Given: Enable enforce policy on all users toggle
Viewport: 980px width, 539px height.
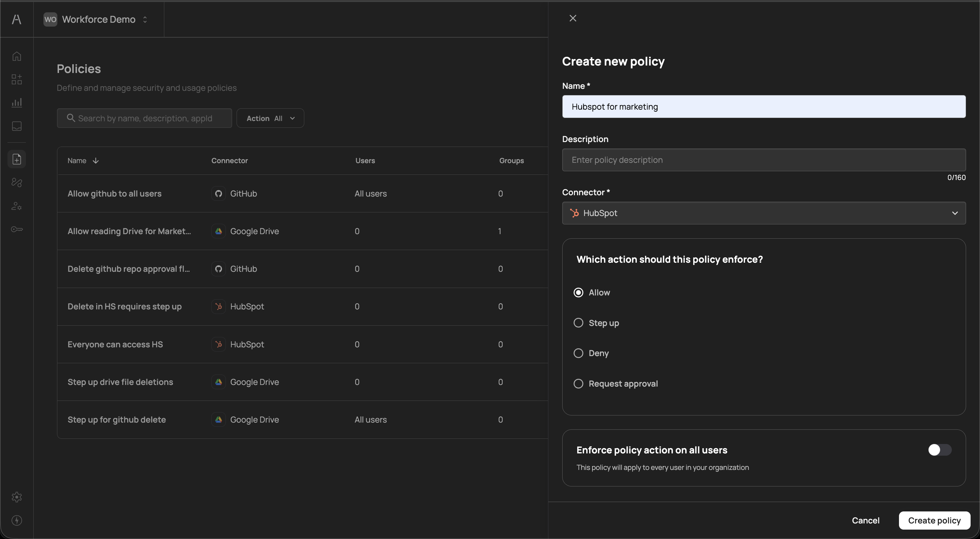Looking at the screenshot, I should [x=939, y=450].
